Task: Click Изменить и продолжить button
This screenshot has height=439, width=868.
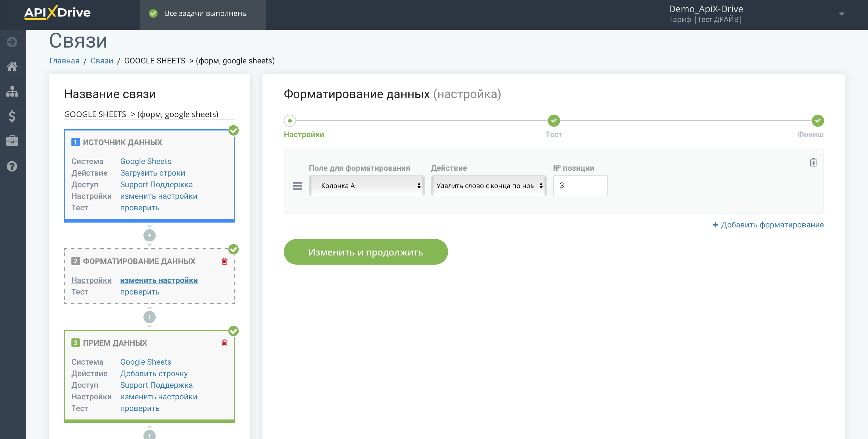Action: pyautogui.click(x=366, y=252)
